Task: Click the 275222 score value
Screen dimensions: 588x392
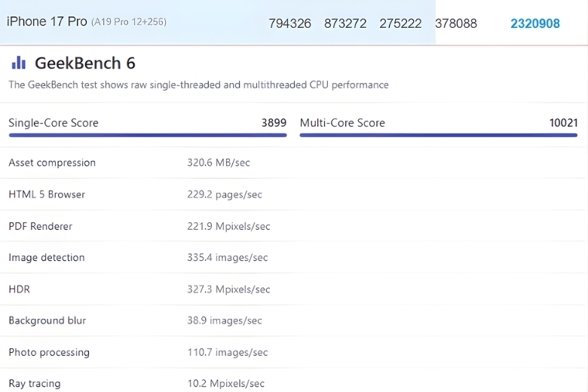Action: [x=400, y=23]
